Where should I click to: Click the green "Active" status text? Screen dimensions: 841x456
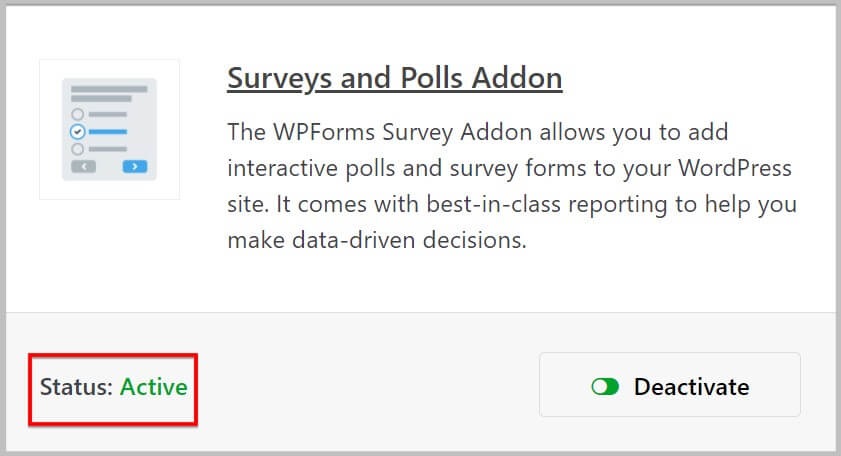pos(153,387)
